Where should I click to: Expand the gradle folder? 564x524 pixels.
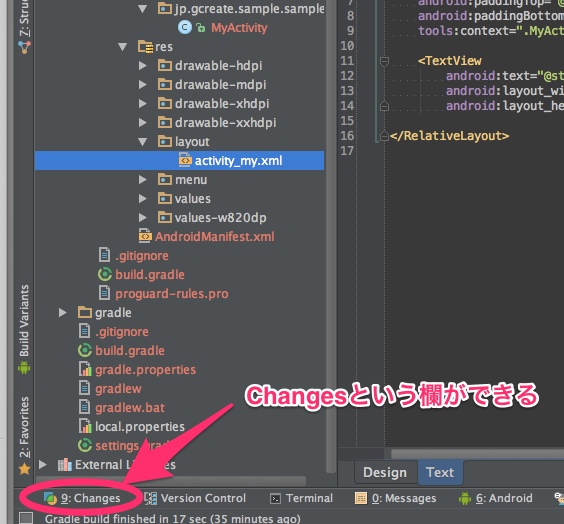click(x=63, y=313)
